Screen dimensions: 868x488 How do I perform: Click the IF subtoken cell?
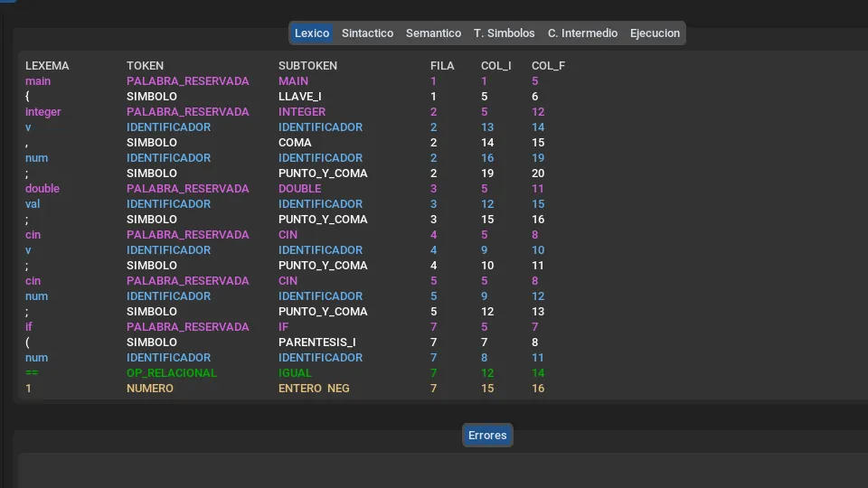(283, 327)
